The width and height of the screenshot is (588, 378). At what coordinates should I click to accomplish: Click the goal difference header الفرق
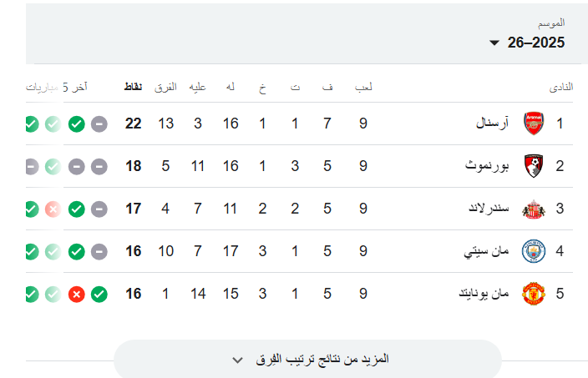(166, 87)
